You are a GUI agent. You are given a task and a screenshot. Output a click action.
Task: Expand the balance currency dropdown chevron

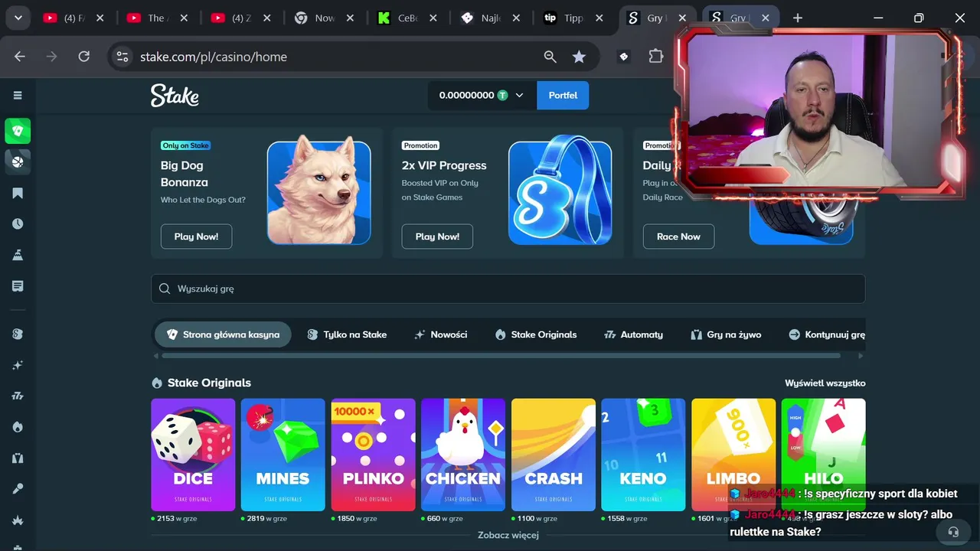(x=519, y=95)
